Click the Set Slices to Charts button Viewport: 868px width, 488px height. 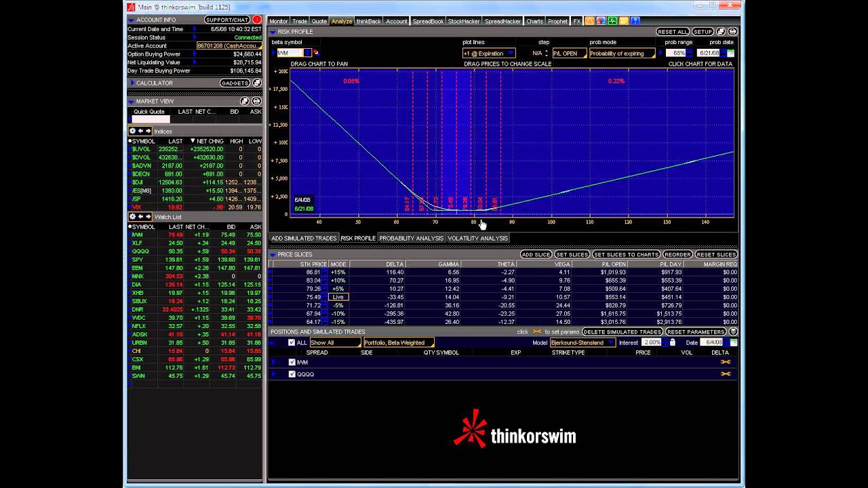pyautogui.click(x=625, y=255)
